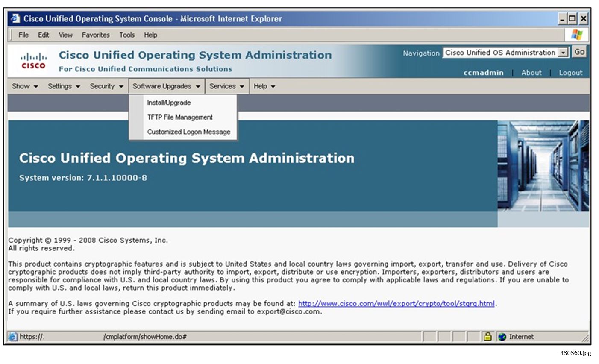Click the Copyright 1999 - 2008 Cisco Systems text
This screenshot has height=364, width=599.
pos(88,240)
